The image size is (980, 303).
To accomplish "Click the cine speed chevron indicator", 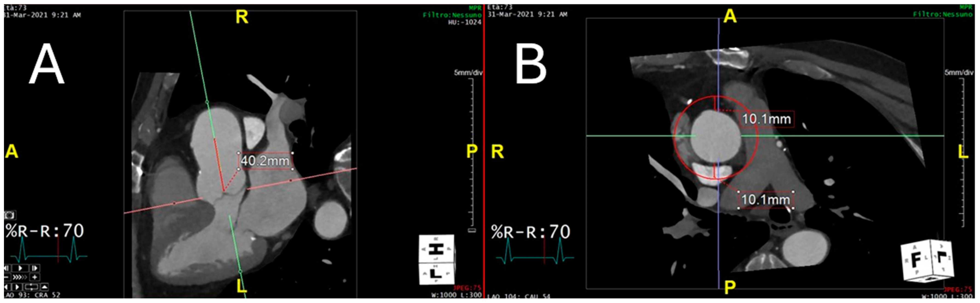I will click(20, 277).
